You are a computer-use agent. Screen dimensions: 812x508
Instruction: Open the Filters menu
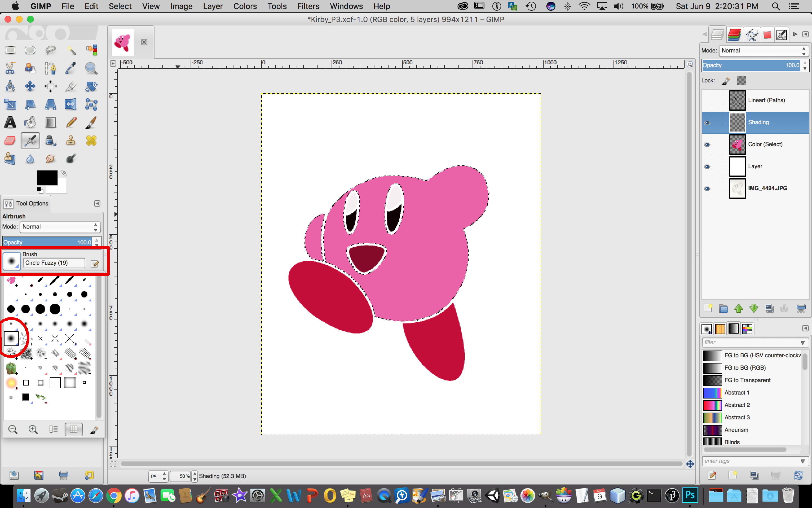(308, 6)
